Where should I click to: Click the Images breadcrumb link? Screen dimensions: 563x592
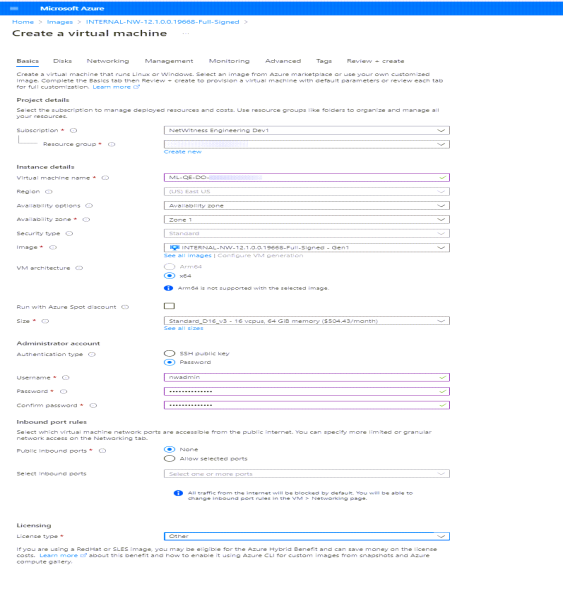60,22
